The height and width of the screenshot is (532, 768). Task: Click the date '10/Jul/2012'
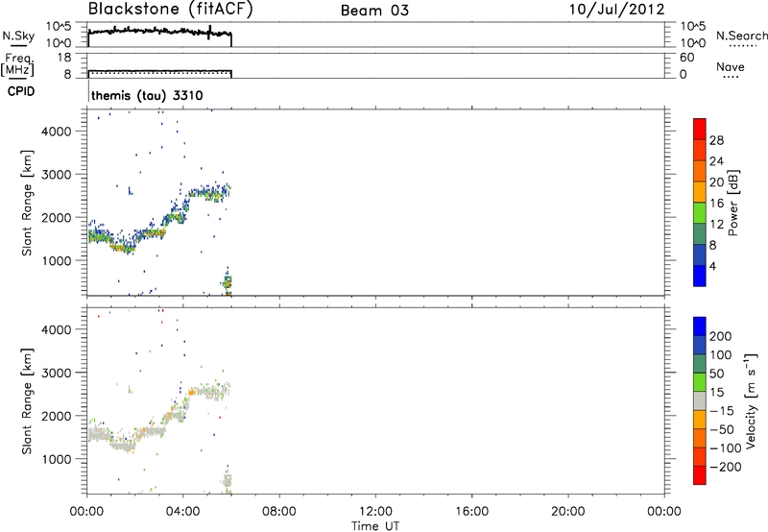click(x=616, y=10)
